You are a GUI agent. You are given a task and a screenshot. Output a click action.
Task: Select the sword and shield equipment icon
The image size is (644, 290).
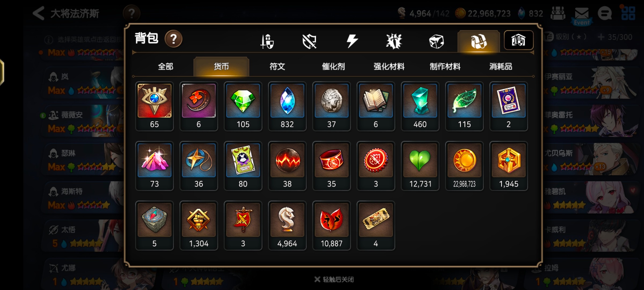pyautogui.click(x=267, y=41)
